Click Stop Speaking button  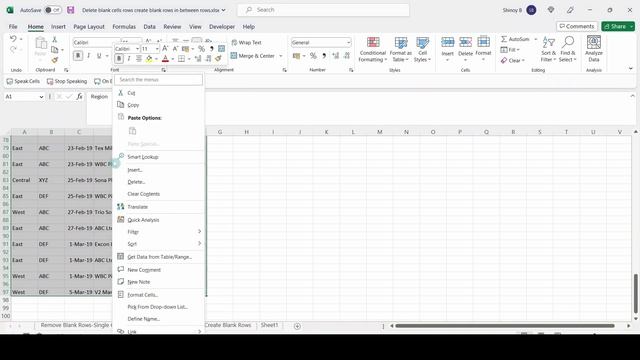click(67, 81)
